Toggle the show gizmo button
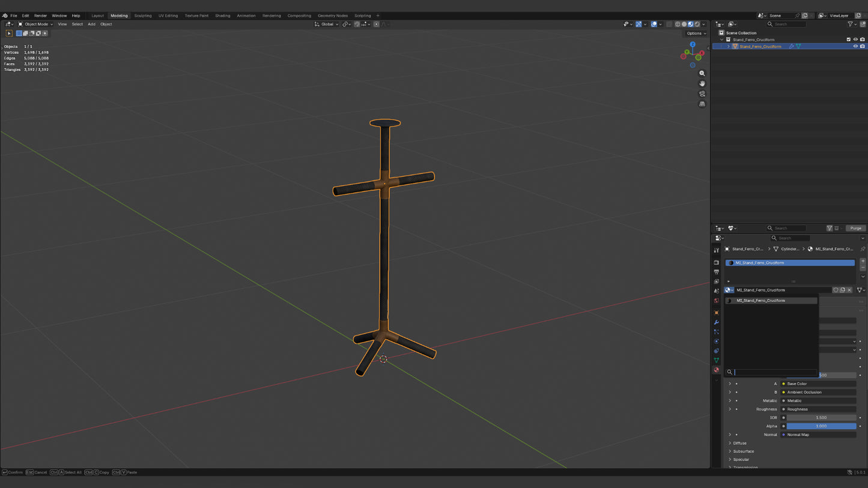This screenshot has width=868, height=488. coord(639,24)
